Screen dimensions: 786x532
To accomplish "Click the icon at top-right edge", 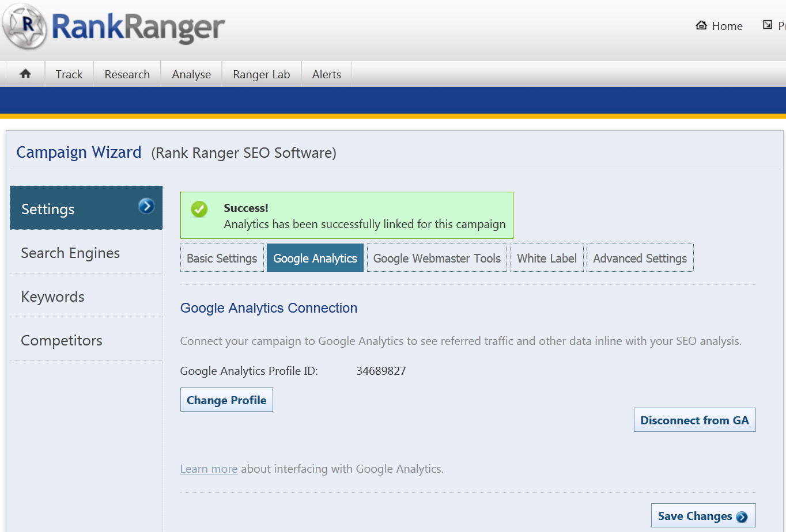I will coord(768,25).
